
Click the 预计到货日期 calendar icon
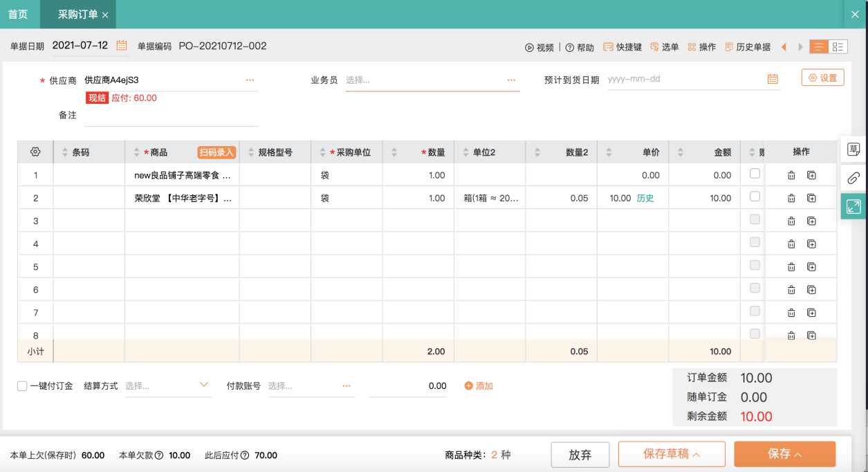click(773, 80)
